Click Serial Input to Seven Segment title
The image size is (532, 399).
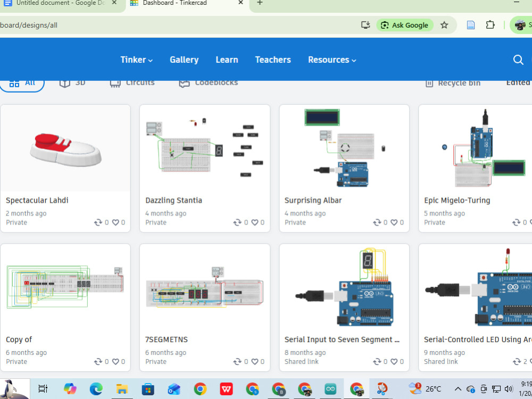[x=342, y=339]
